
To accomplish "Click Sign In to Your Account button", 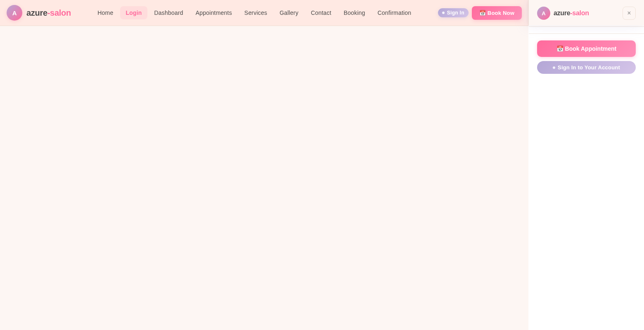I will [x=586, y=68].
